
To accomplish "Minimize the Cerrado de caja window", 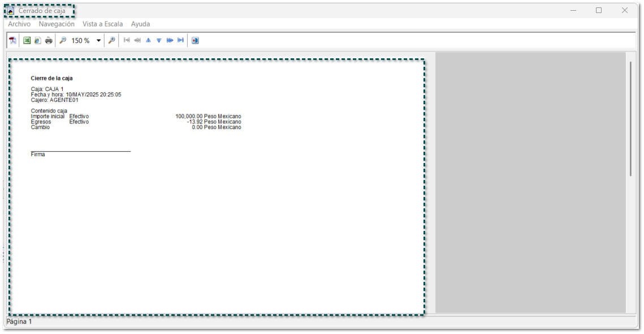I will [573, 11].
